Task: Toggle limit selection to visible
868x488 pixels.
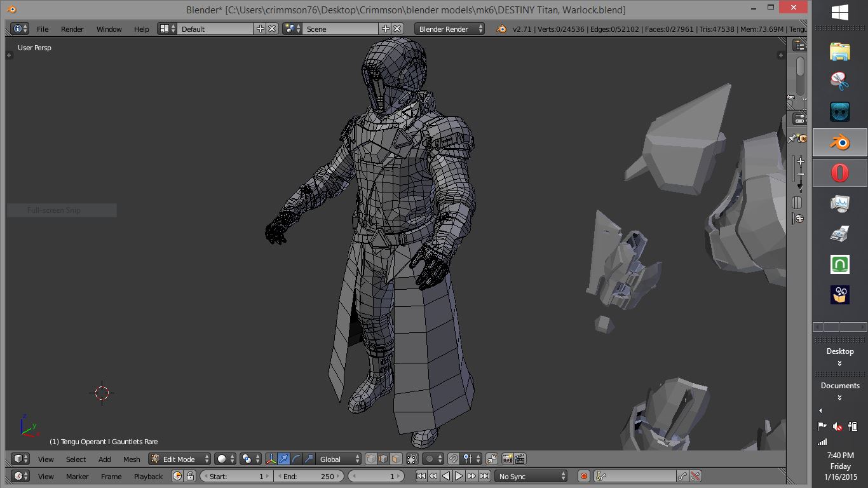Action: click(x=412, y=459)
